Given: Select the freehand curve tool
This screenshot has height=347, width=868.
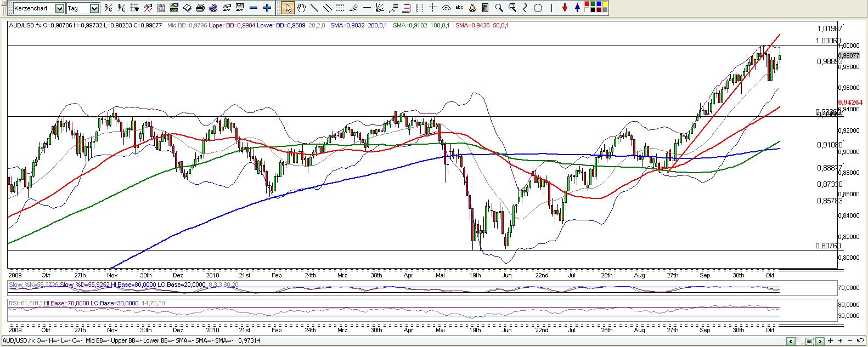Looking at the screenshot, I should pos(525,8).
